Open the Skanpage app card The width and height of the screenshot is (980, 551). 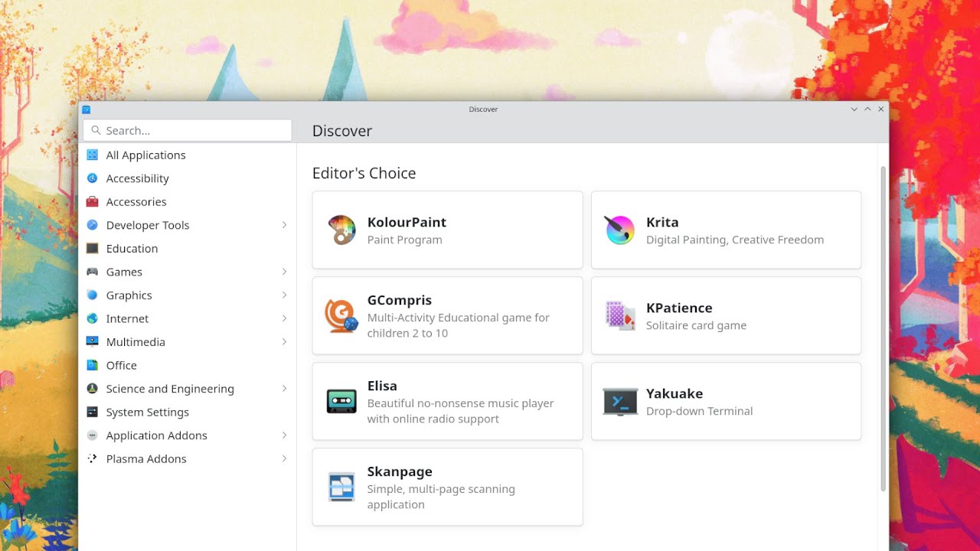click(447, 487)
